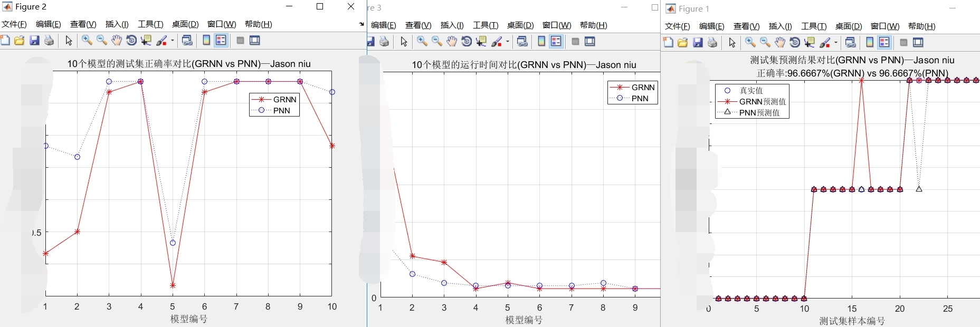Image resolution: width=980 pixels, height=327 pixels.
Task: Toggle Insert Colorbar in Figure 2 toolbar
Action: tap(206, 41)
